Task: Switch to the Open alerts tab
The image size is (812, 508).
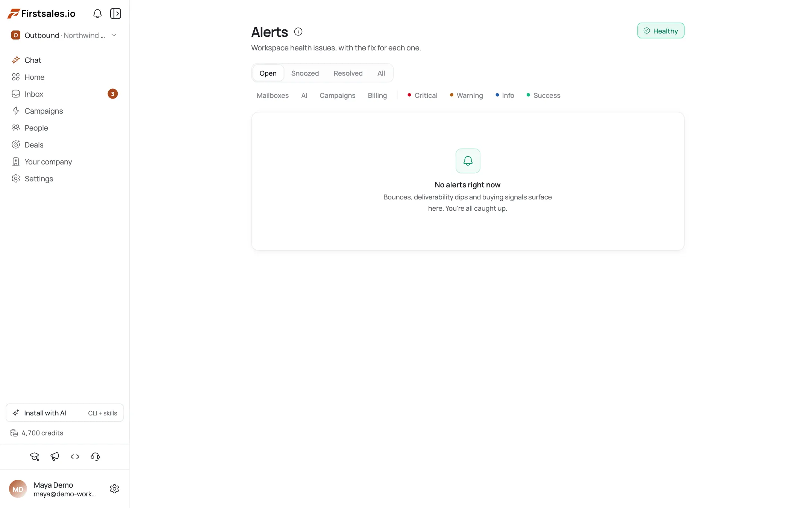Action: pyautogui.click(x=268, y=73)
